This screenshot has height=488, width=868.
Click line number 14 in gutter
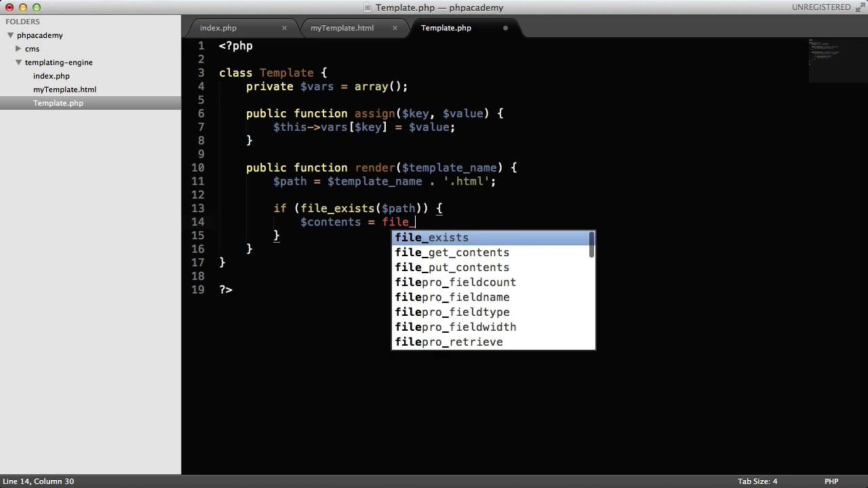pyautogui.click(x=197, y=222)
